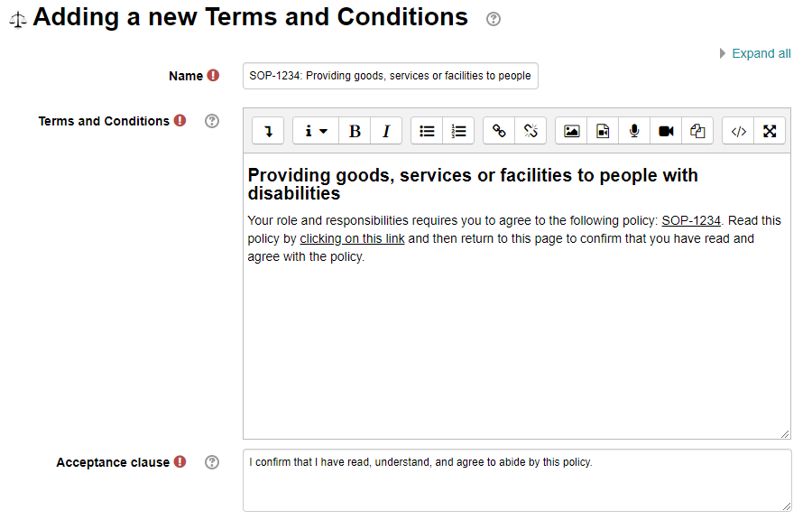Start audio recording with the microphone icon
This screenshot has width=812, height=520.
634,131
